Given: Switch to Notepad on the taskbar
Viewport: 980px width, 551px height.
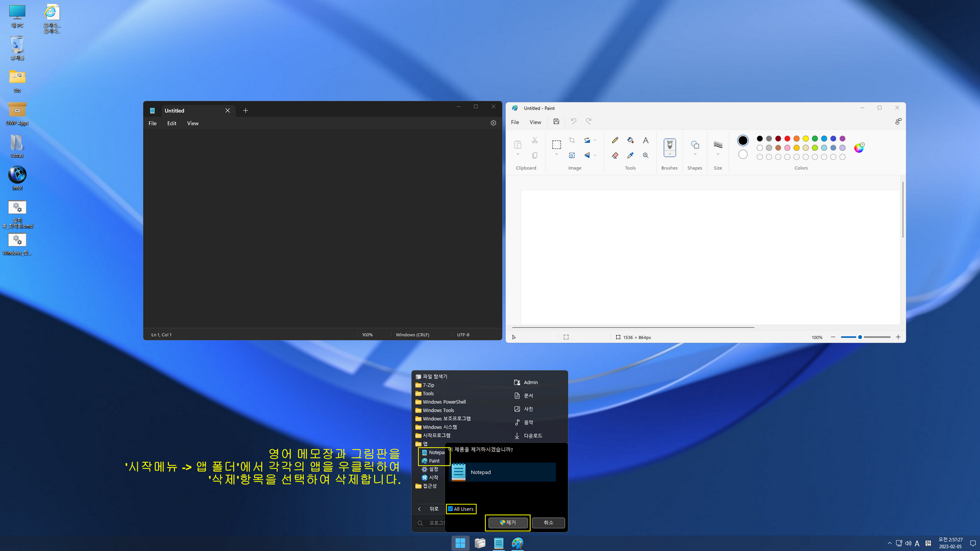Looking at the screenshot, I should (499, 543).
